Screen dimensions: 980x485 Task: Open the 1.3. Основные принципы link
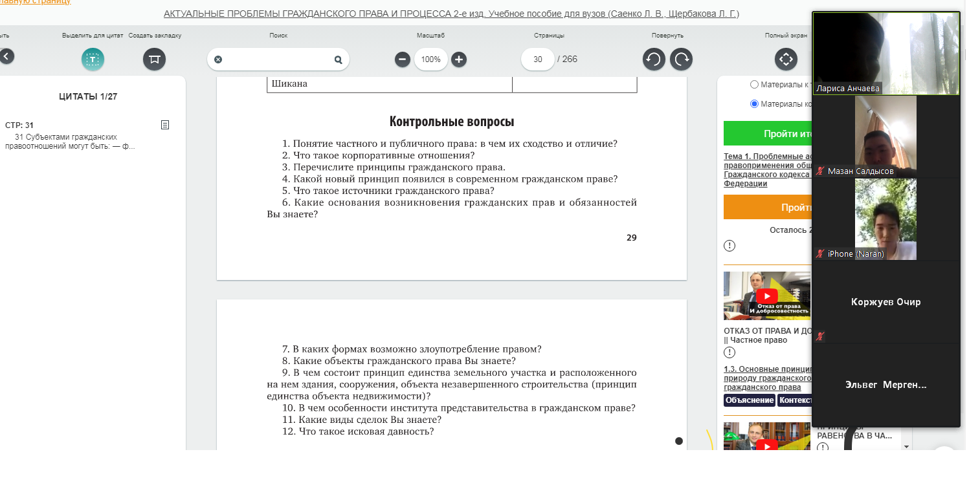pos(768,378)
